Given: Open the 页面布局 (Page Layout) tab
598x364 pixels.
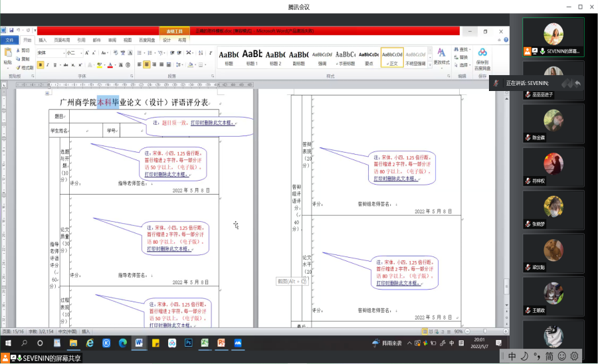Looking at the screenshot, I should point(62,40).
